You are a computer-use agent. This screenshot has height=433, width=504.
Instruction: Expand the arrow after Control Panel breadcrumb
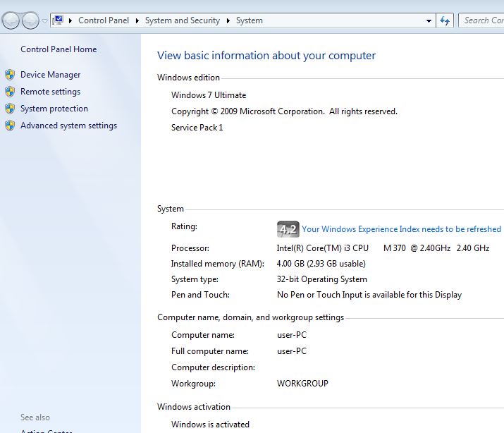click(x=137, y=20)
